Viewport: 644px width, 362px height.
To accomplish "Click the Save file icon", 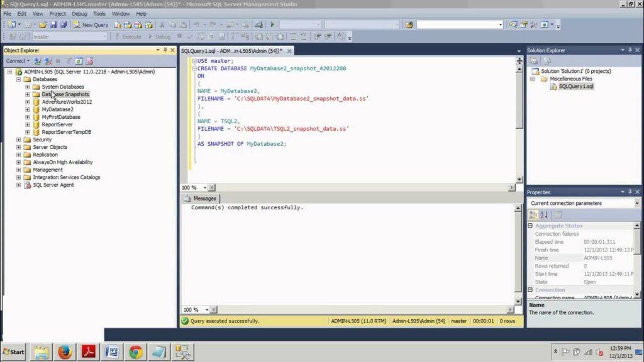I will click(53, 25).
